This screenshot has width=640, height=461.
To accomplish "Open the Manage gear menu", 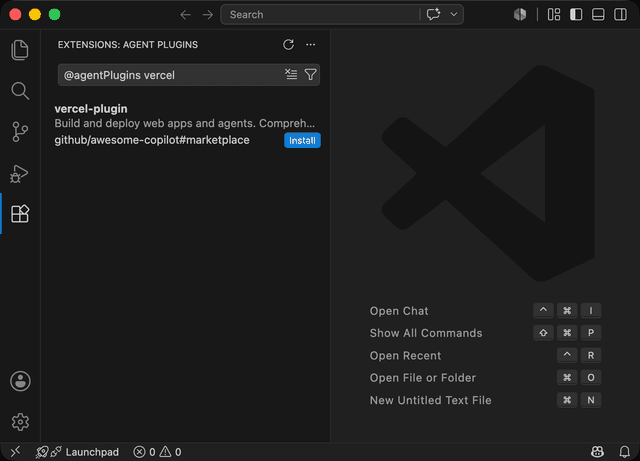I will tap(20, 422).
